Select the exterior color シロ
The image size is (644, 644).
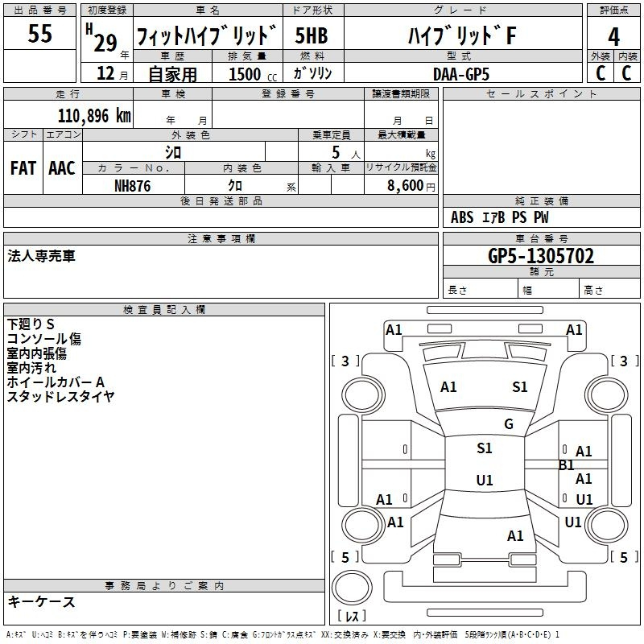tap(173, 152)
